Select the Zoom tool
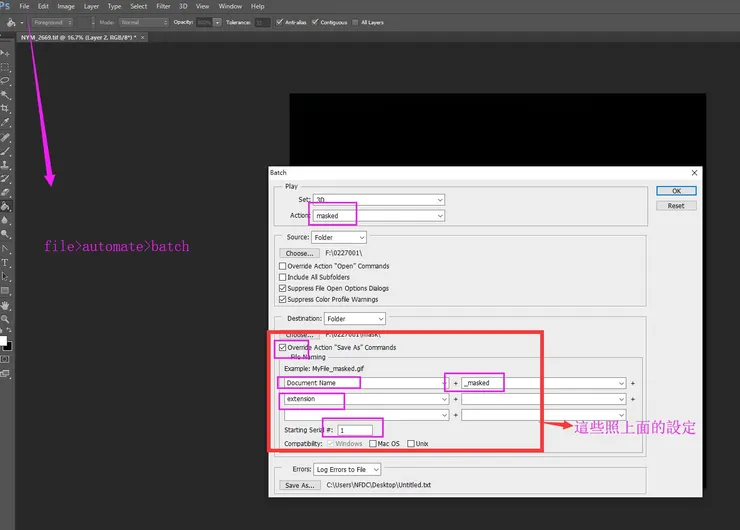 pyautogui.click(x=5, y=319)
